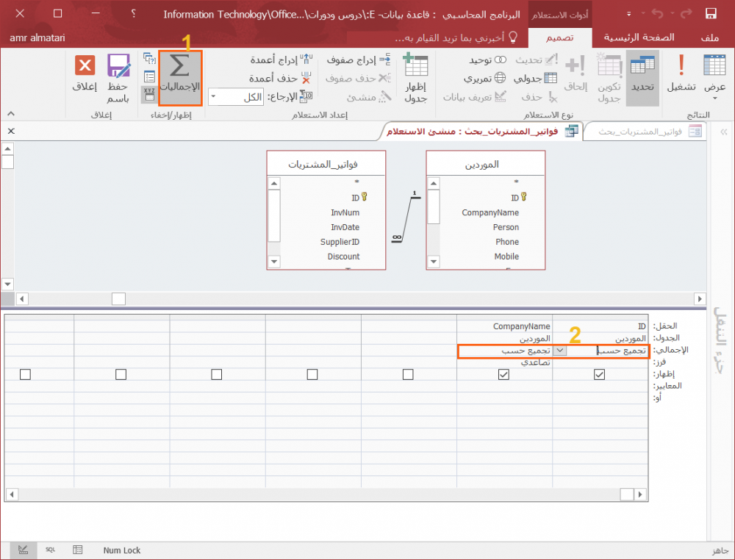Uncheck the Show checkbox for ID column
Viewport: 735px width, 560px height.
tap(599, 375)
